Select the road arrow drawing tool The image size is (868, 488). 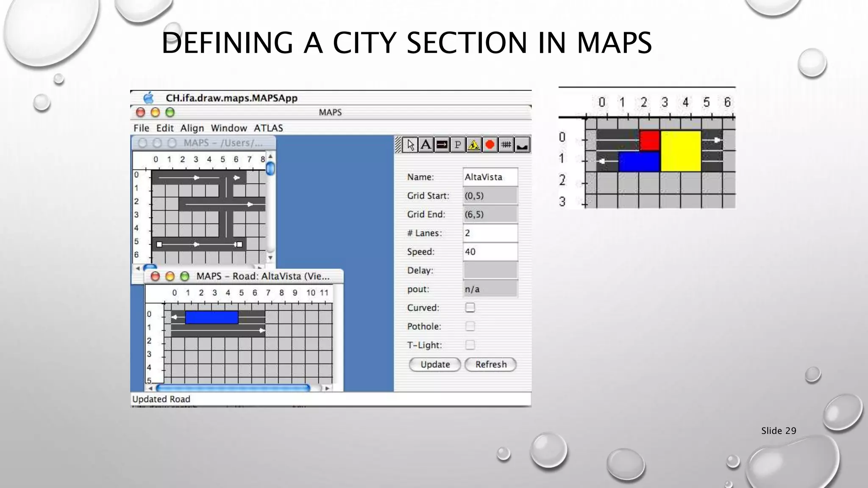pyautogui.click(x=442, y=145)
